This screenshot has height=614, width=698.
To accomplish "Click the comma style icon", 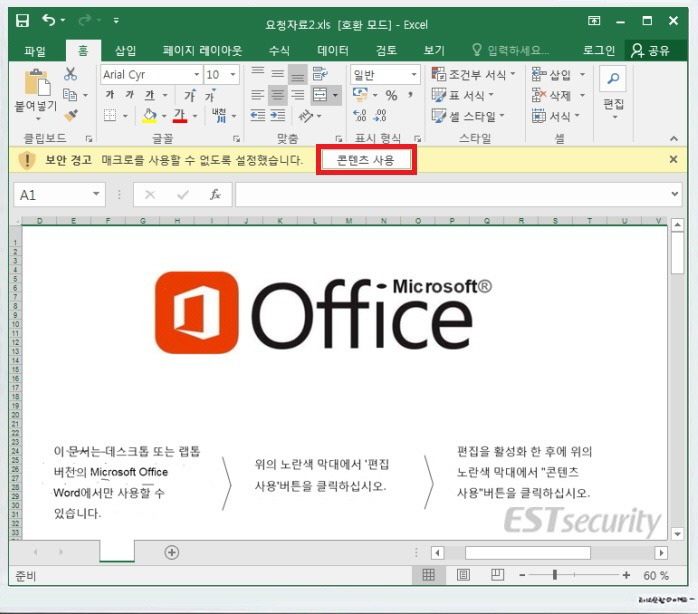I will [410, 95].
